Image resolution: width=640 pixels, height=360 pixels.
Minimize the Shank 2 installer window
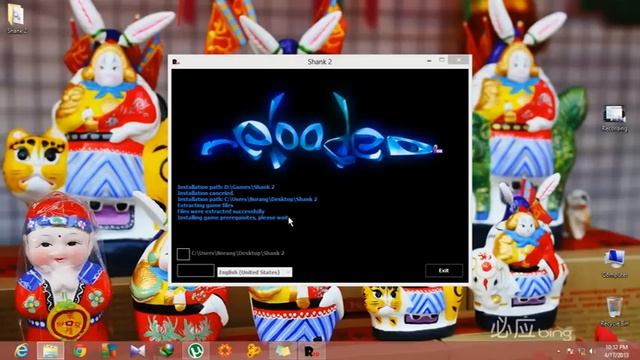429,61
